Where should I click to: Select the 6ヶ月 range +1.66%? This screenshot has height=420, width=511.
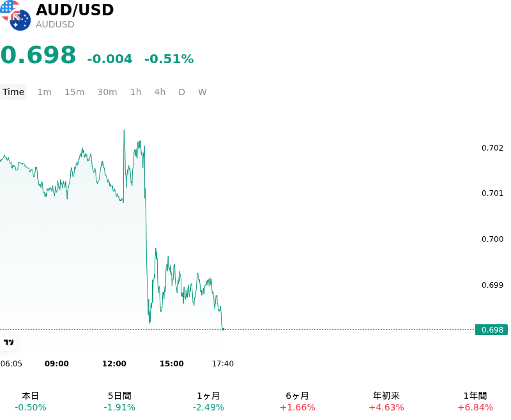(x=298, y=401)
